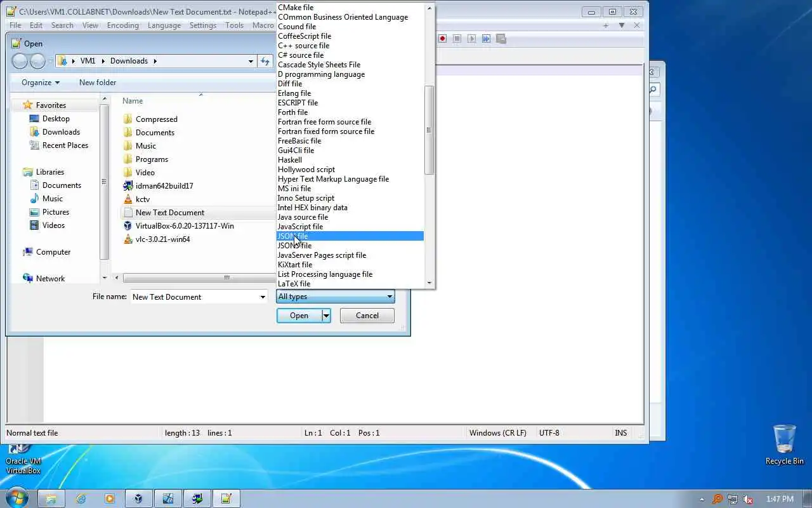Click the Forward arrow in the Open dialog
This screenshot has width=812, height=508.
pyautogui.click(x=37, y=61)
